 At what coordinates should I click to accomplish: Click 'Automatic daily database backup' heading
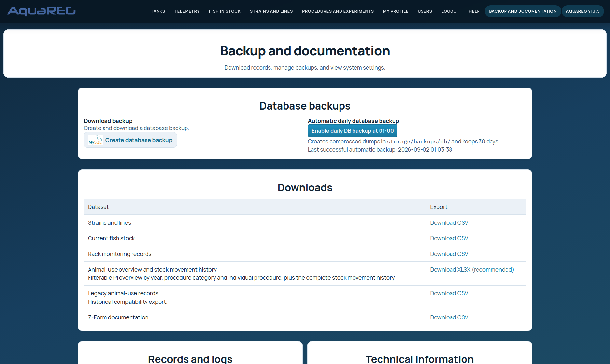pyautogui.click(x=353, y=121)
